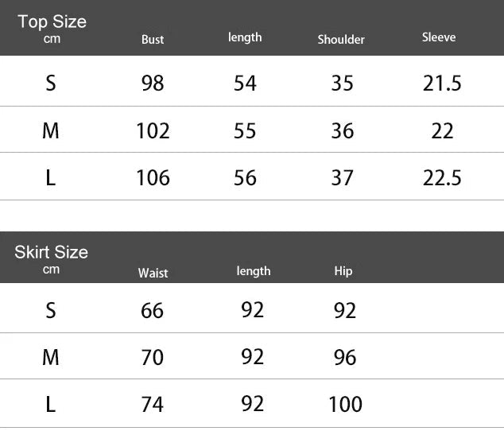Select the skirt table's length header

(x=254, y=271)
